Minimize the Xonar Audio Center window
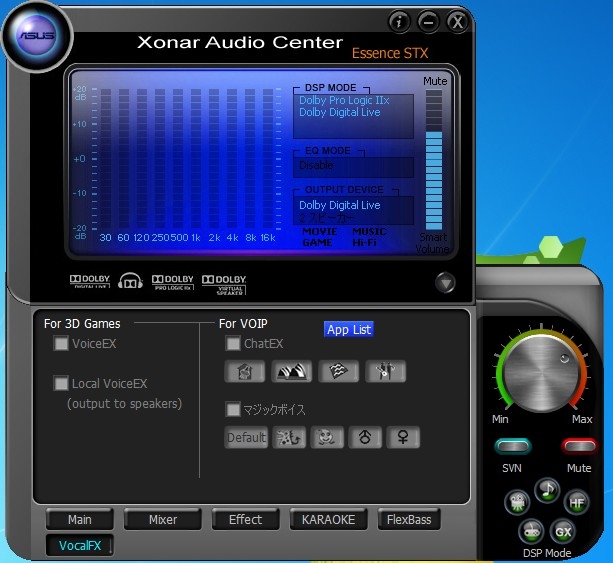This screenshot has width=613, height=563. pyautogui.click(x=428, y=22)
